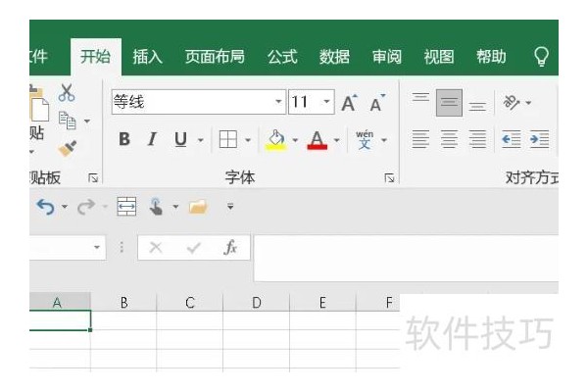This screenshot has width=588, height=392.
Task: Open the Name Box dropdown
Action: click(97, 247)
